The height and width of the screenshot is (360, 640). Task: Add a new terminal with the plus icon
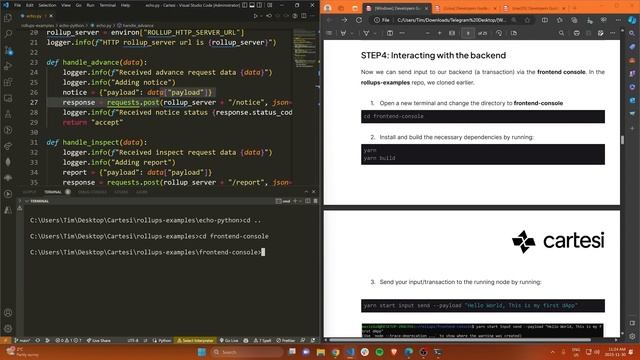pyautogui.click(x=295, y=201)
